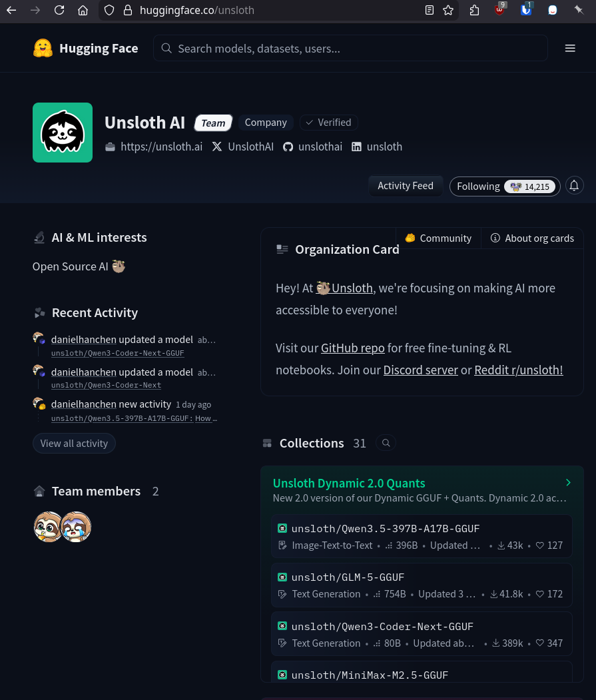596x700 pixels.
Task: Click the Activity Feed button
Action: click(406, 186)
